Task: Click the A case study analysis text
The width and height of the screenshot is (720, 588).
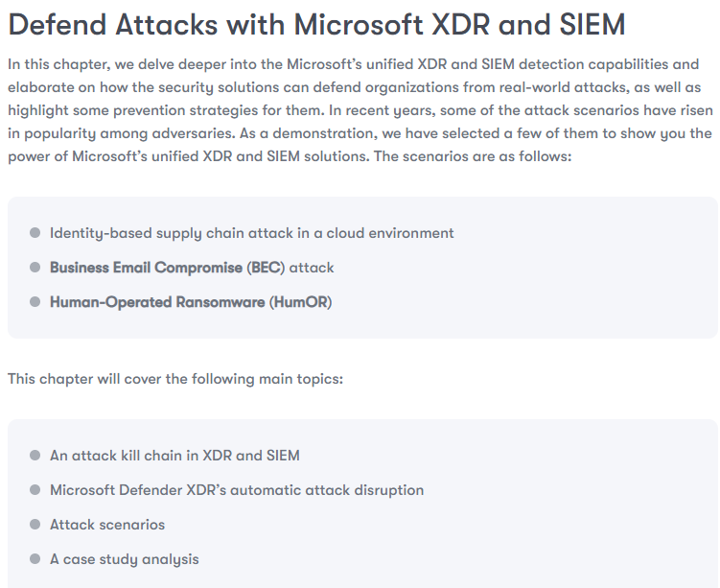Action: (x=124, y=559)
